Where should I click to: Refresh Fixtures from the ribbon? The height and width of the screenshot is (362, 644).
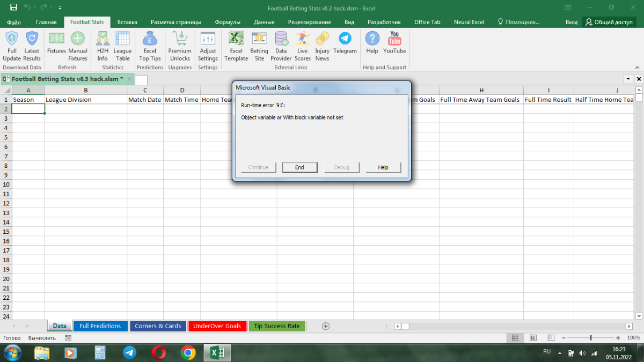pos(56,43)
